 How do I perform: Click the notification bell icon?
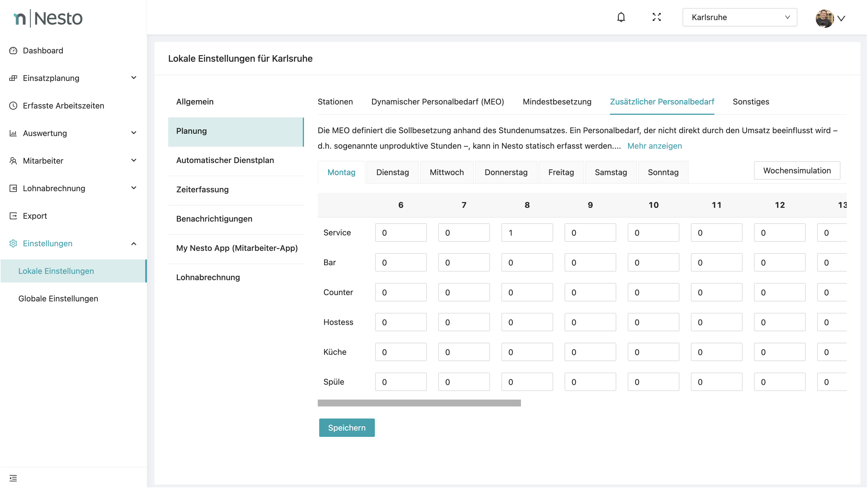point(621,17)
